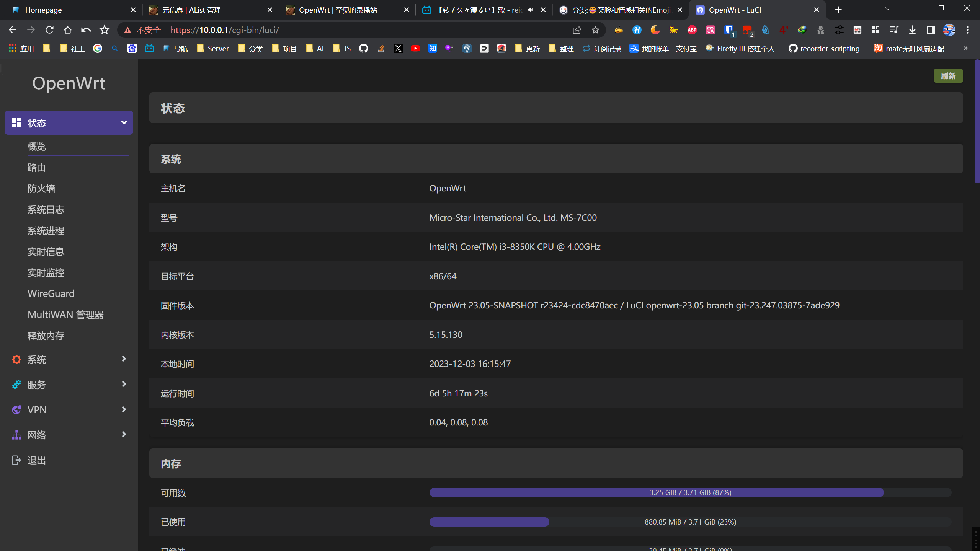Viewport: 980px width, 551px height.
Task: Open the Server bookmarks folder
Action: click(212, 49)
